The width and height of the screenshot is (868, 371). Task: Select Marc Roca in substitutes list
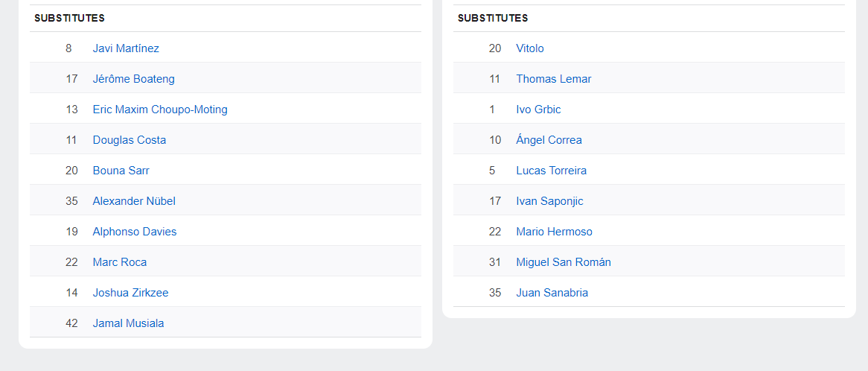(x=120, y=262)
